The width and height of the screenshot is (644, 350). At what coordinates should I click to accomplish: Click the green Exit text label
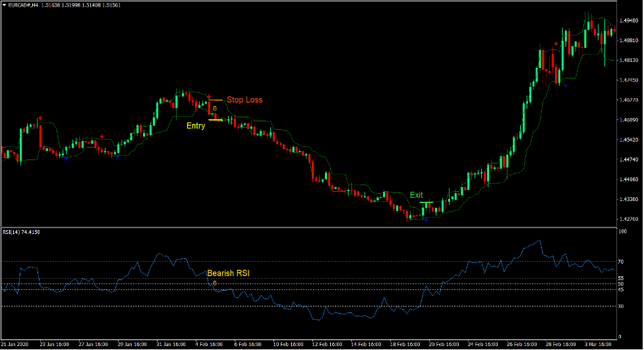click(416, 195)
